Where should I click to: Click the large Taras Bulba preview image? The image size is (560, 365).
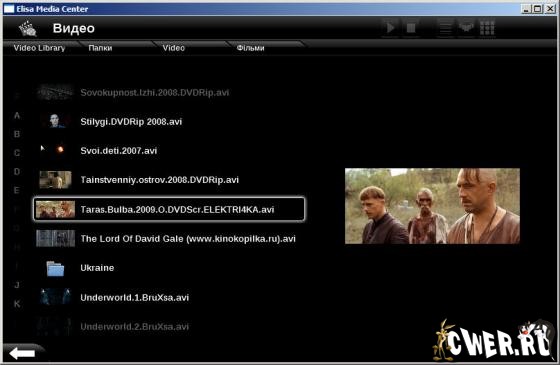pyautogui.click(x=432, y=206)
